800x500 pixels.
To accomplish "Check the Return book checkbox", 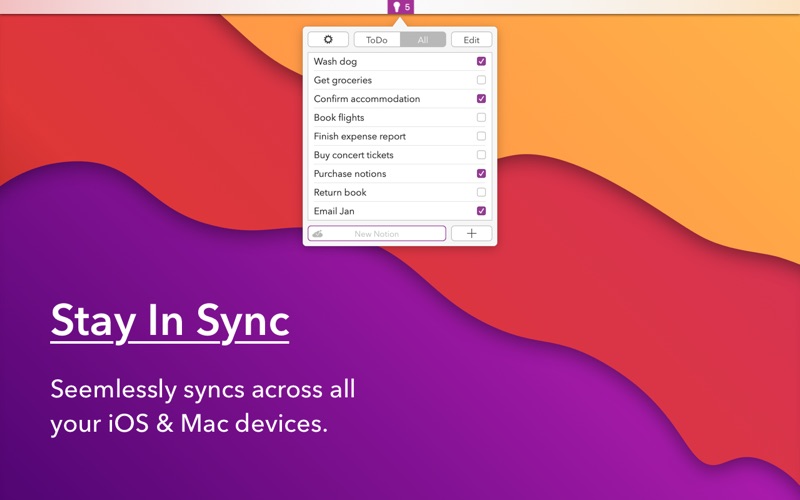I will coord(481,192).
